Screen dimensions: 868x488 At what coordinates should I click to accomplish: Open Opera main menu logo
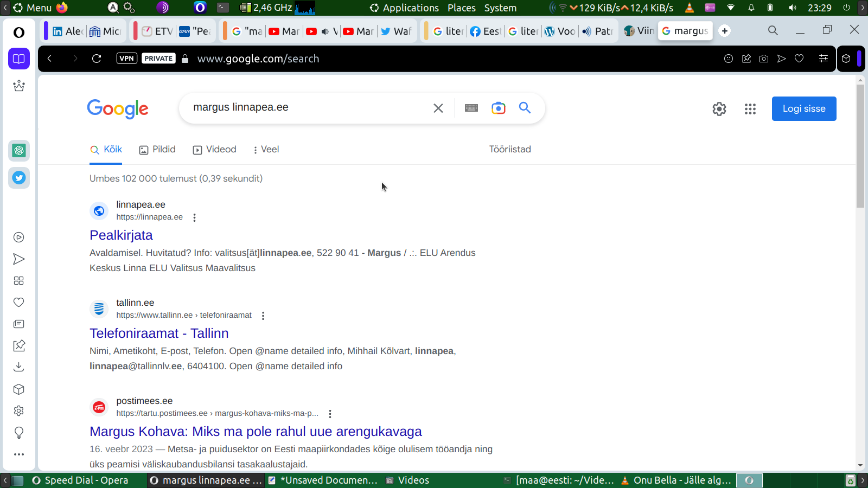tap(19, 33)
